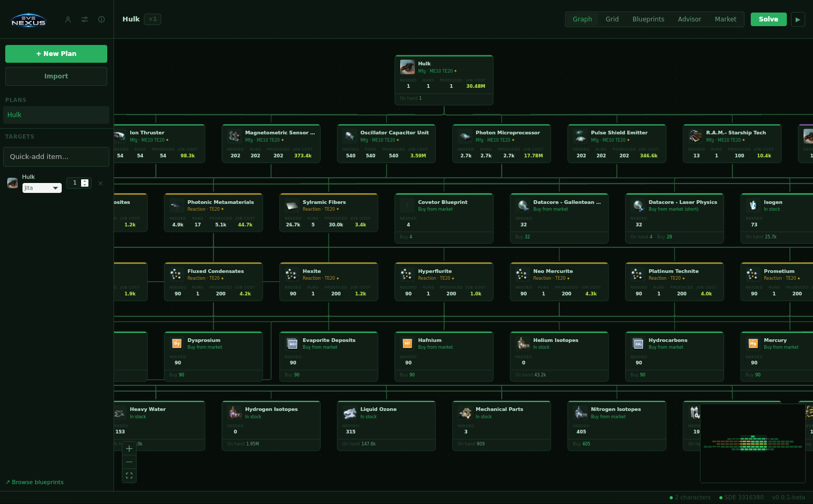The image size is (813, 504).
Task: Click the R.A.M.- Starship Tech icon
Action: [x=695, y=136]
